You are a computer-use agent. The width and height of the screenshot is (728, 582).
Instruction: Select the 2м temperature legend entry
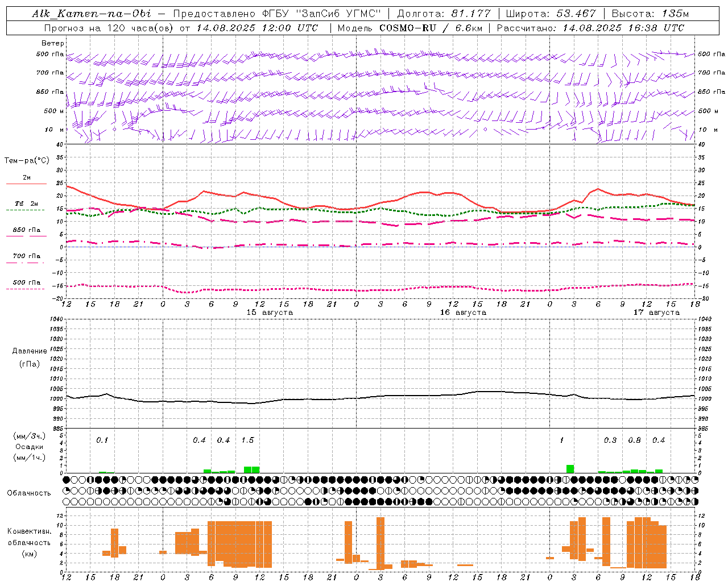point(27,177)
